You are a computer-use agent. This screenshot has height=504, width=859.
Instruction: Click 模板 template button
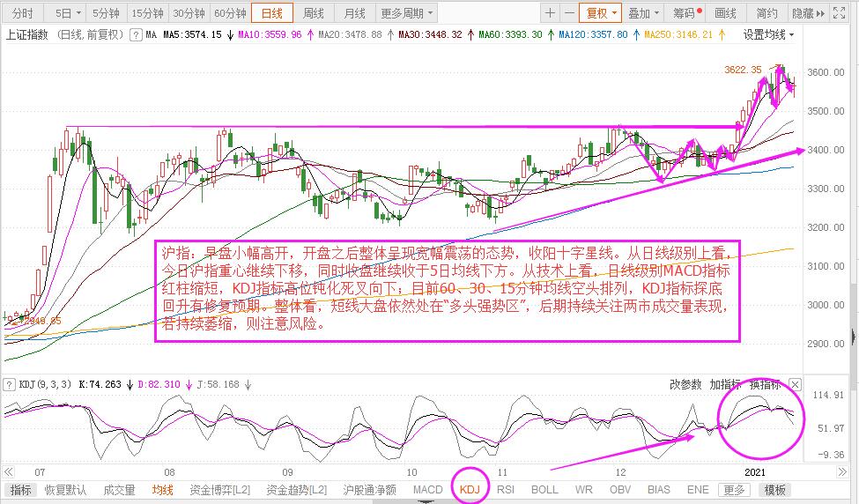tap(774, 490)
